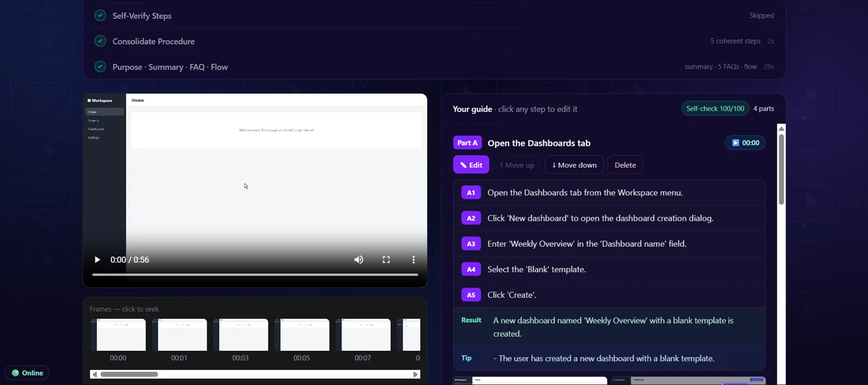
Task: Click the Part A badge
Action: tap(468, 143)
